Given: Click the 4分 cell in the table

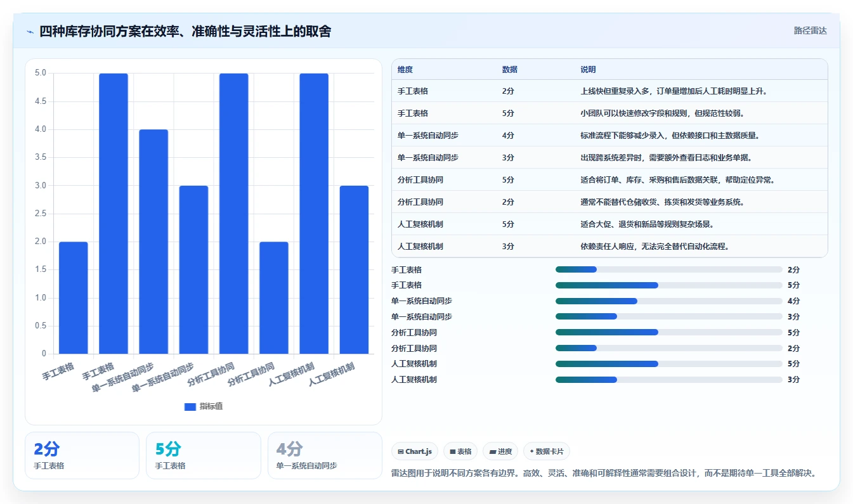Looking at the screenshot, I should click(508, 136).
